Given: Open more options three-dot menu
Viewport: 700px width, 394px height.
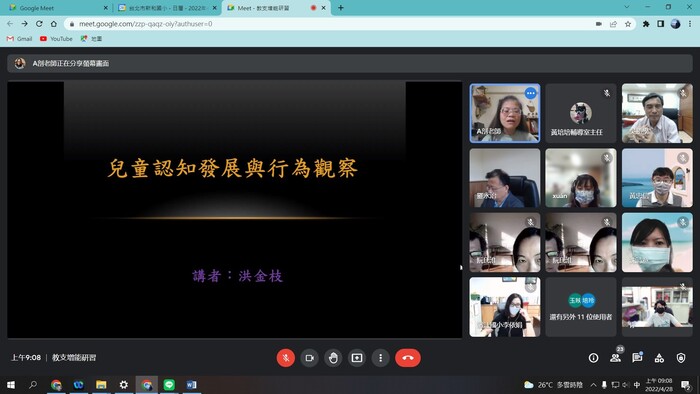Looking at the screenshot, I should [380, 358].
